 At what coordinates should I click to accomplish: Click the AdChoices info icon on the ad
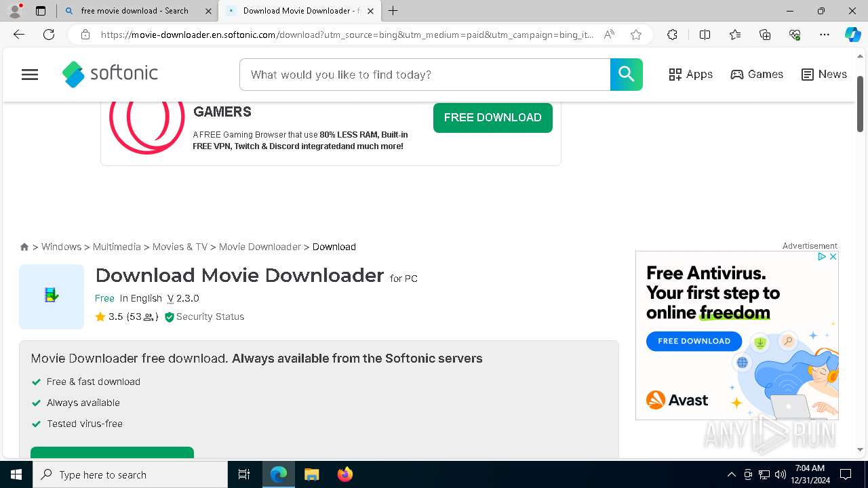pos(821,256)
